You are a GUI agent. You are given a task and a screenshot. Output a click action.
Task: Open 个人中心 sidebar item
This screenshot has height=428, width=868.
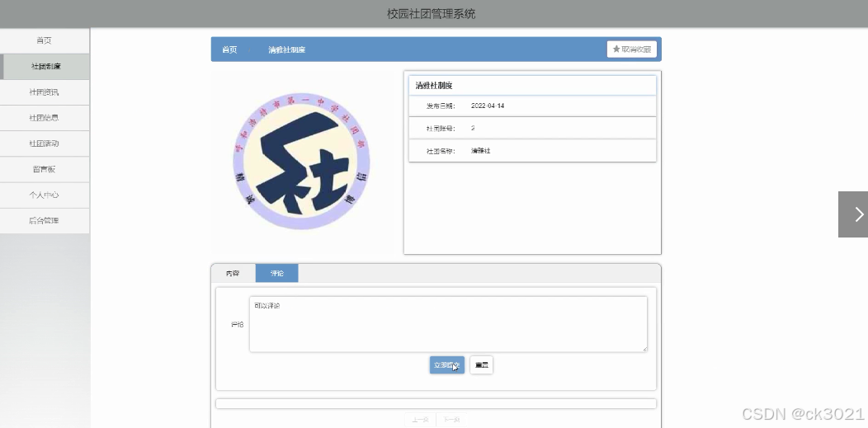[45, 195]
